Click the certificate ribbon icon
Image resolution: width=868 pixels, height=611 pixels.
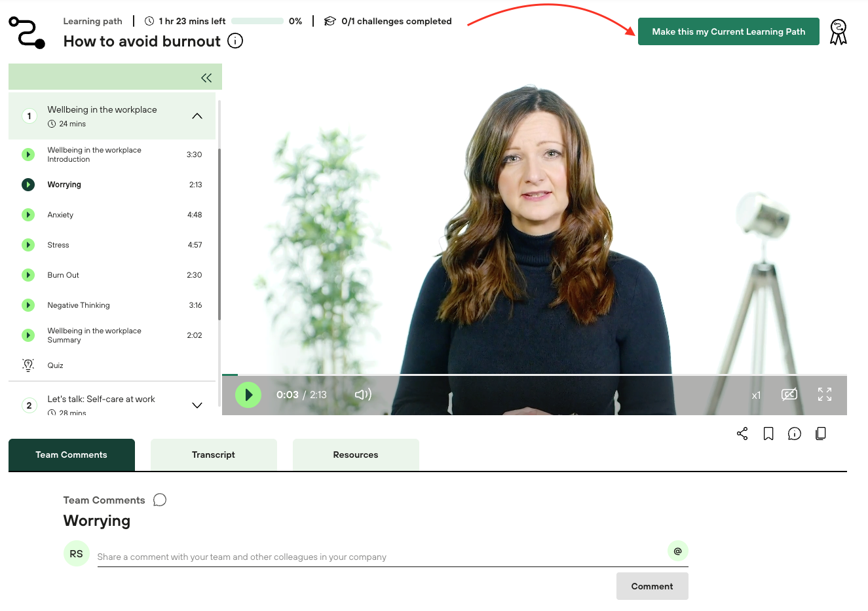tap(838, 31)
